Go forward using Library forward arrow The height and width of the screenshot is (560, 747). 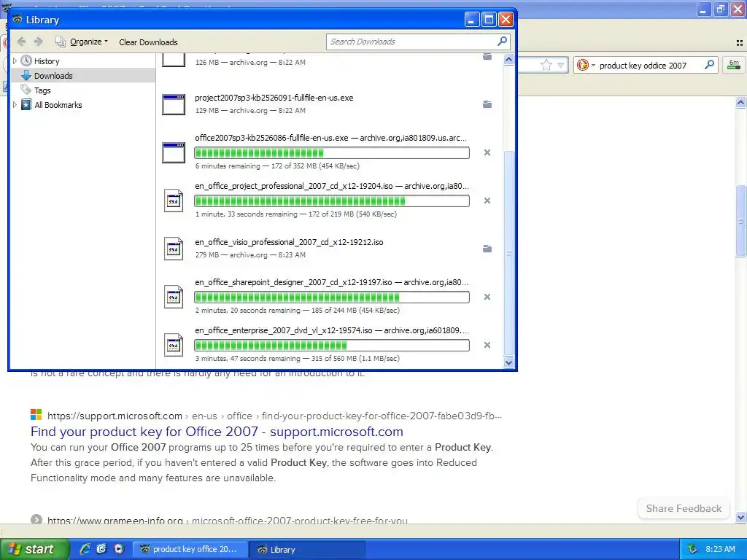point(39,42)
